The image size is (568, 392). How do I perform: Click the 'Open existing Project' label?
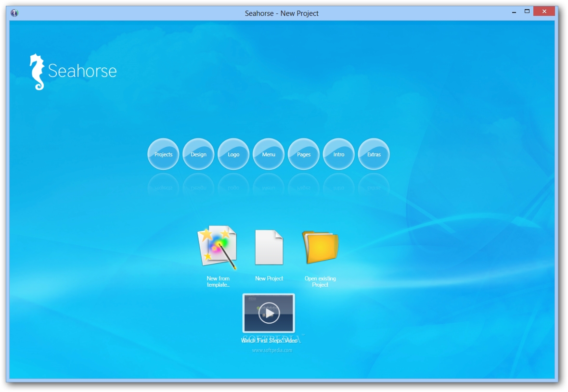(320, 281)
